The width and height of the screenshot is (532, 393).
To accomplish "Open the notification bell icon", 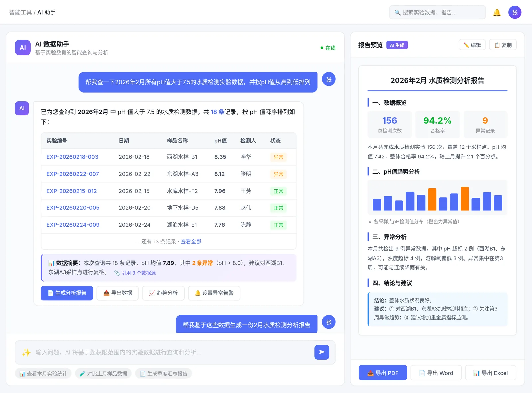I will click(497, 12).
